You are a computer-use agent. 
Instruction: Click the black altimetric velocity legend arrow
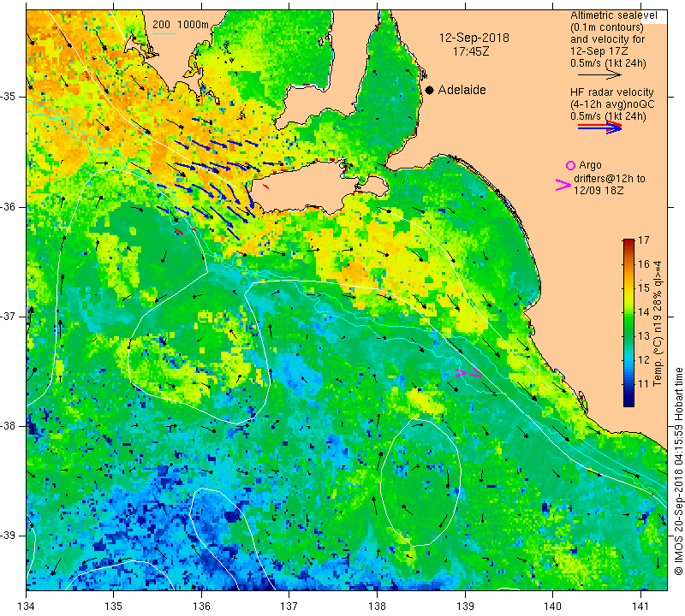pos(599,75)
